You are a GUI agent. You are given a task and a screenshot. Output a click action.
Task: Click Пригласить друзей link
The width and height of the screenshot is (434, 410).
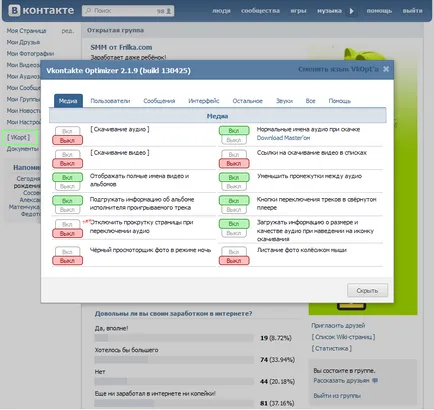pyautogui.click(x=338, y=325)
